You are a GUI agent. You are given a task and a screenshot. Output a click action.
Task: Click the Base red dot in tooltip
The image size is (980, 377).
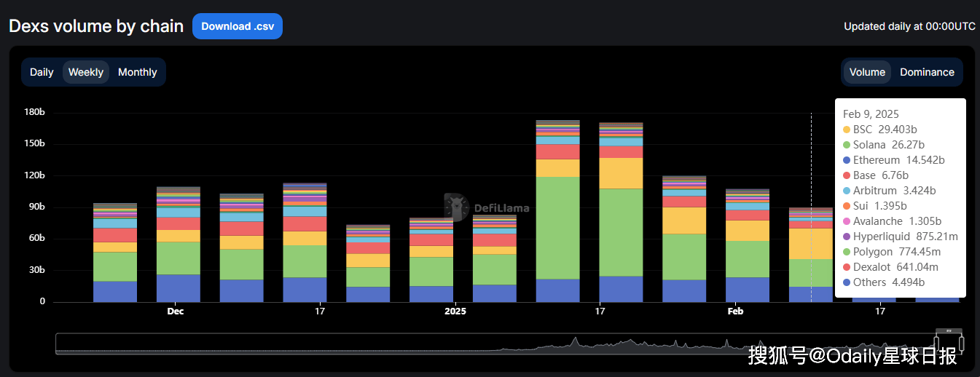tap(847, 175)
